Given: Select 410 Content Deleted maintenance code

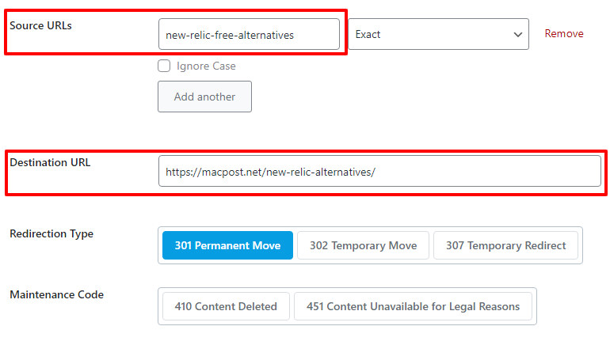Looking at the screenshot, I should pos(226,306).
